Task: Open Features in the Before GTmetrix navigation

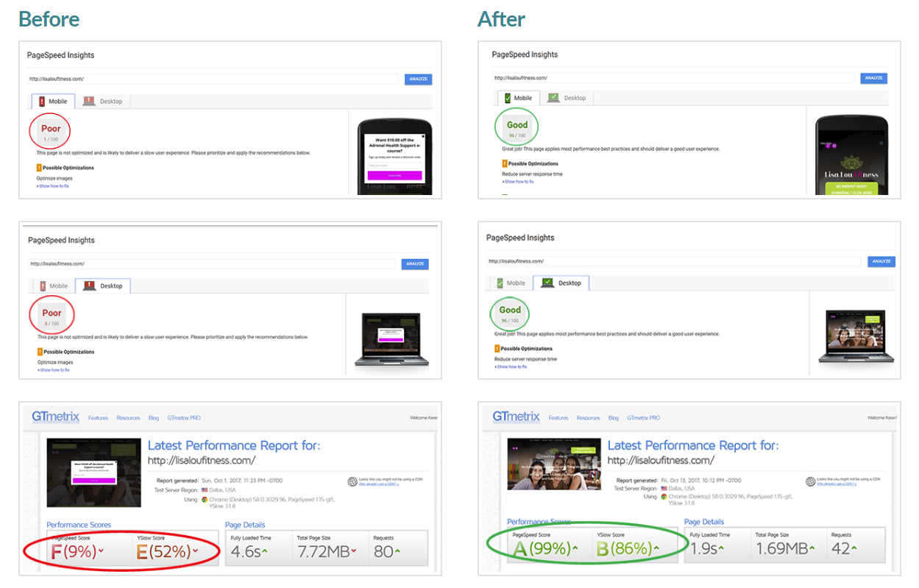Action: coord(98,418)
